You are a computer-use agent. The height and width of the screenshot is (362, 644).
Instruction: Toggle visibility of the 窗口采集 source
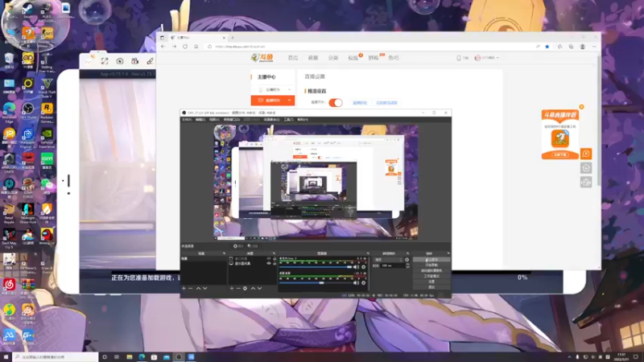pyautogui.click(x=269, y=259)
